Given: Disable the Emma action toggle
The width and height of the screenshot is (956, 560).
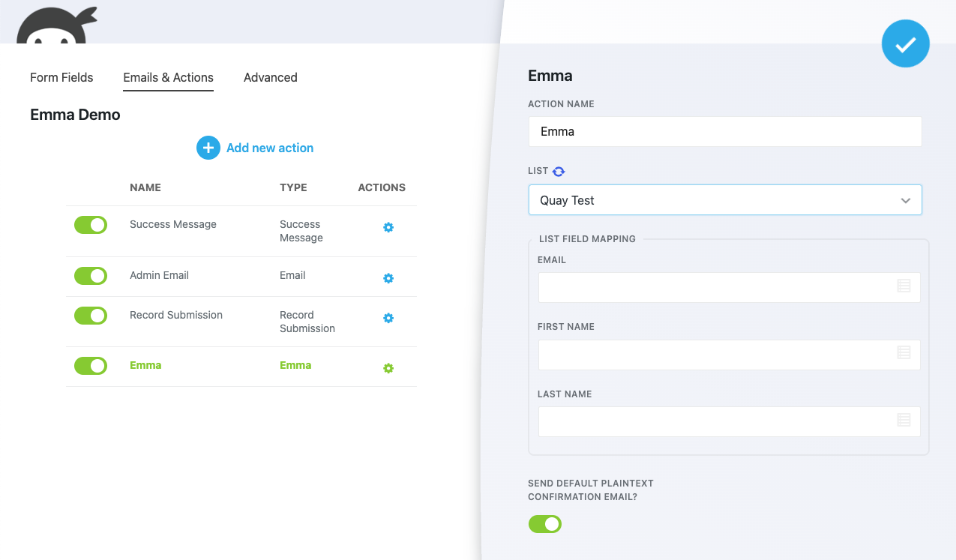Looking at the screenshot, I should pos(91,366).
